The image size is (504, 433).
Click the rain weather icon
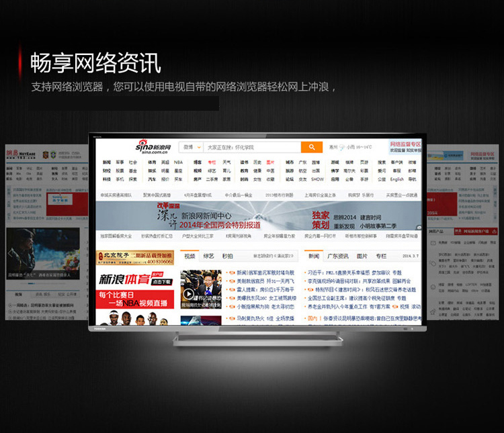click(341, 147)
